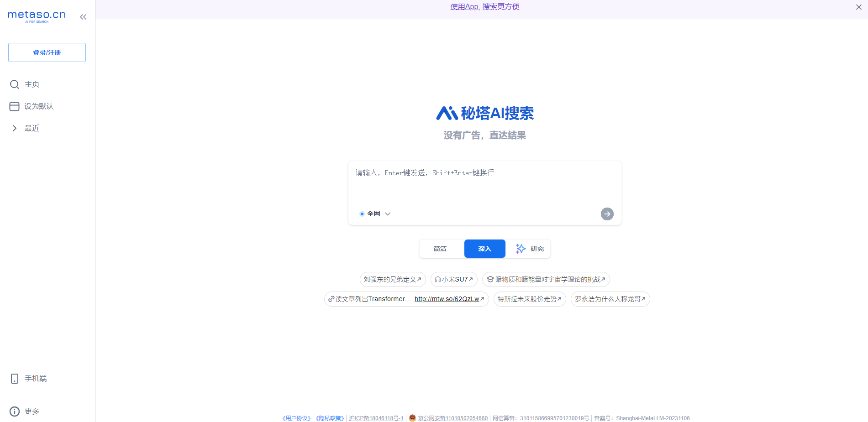Click the phone icon for 手机端
Screen dimensions: 868x422
(15, 379)
